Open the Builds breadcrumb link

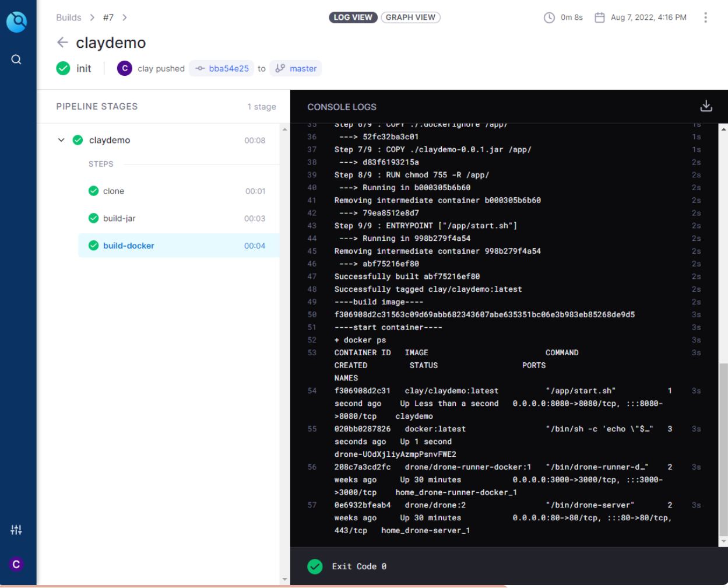(x=69, y=17)
